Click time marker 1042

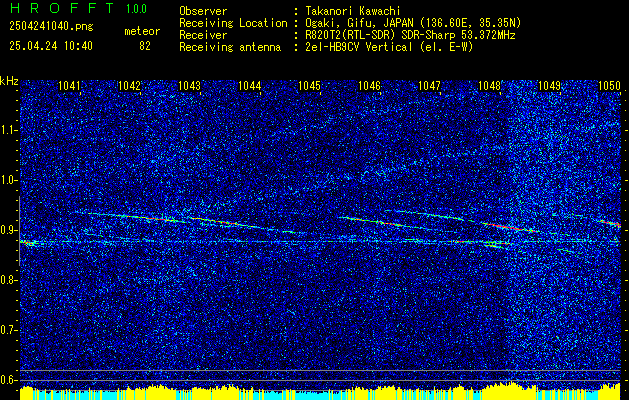tap(130, 86)
